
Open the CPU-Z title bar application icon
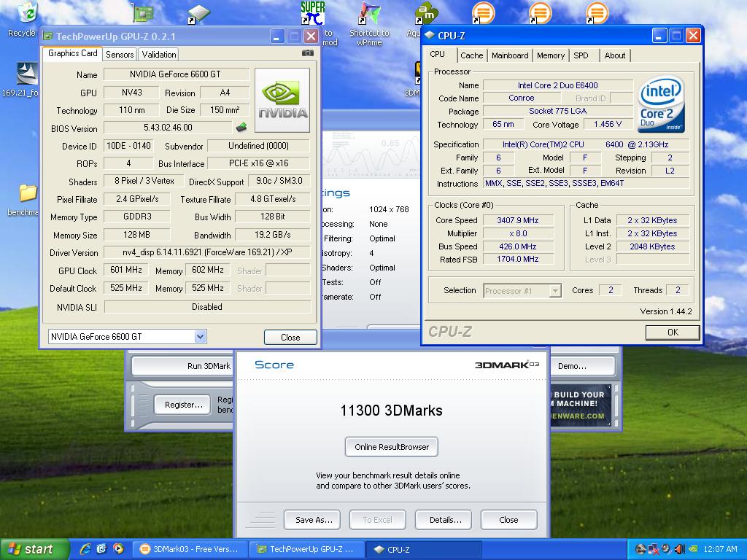pos(429,35)
